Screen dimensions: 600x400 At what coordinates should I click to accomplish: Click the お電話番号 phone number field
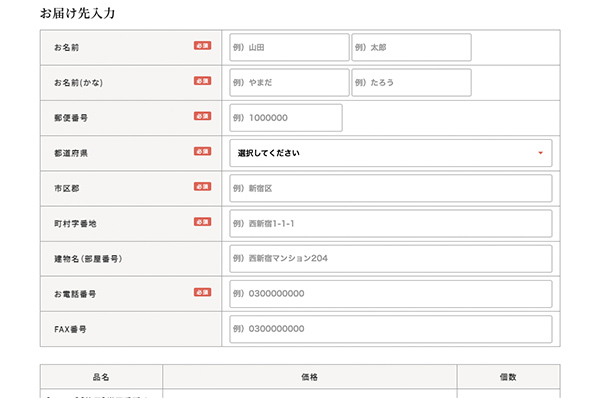pos(390,294)
